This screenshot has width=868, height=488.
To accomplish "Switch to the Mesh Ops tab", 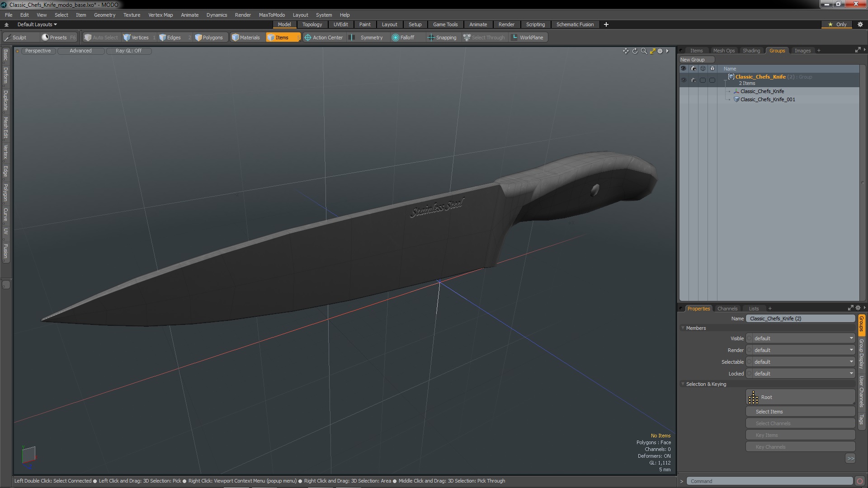I will pyautogui.click(x=724, y=51).
